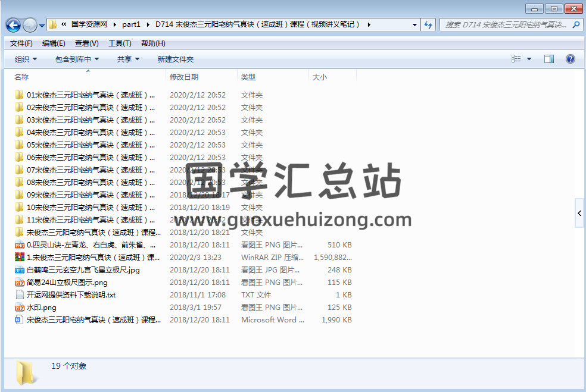Open the help question mark icon
This screenshot has height=392, width=586.
570,59
